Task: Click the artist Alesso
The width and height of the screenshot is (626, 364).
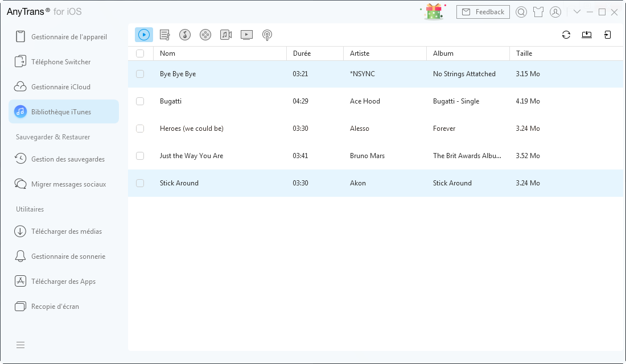Action: (359, 129)
